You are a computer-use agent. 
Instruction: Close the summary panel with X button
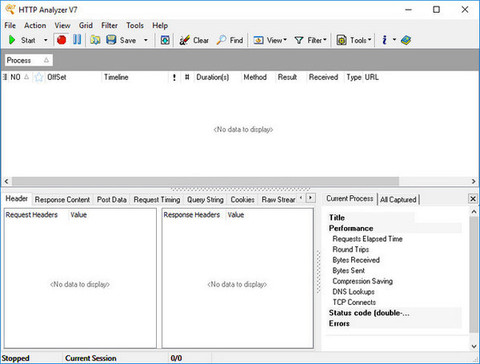(473, 199)
